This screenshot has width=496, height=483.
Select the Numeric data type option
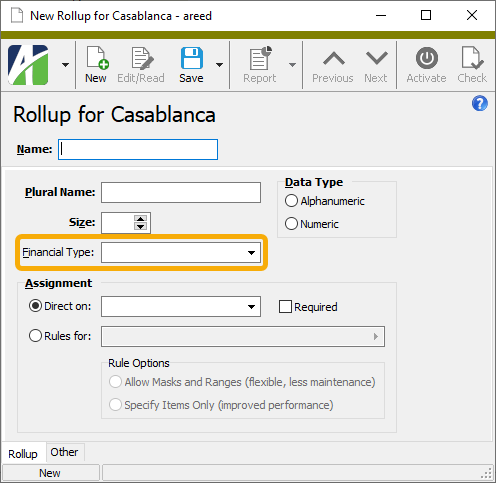291,224
